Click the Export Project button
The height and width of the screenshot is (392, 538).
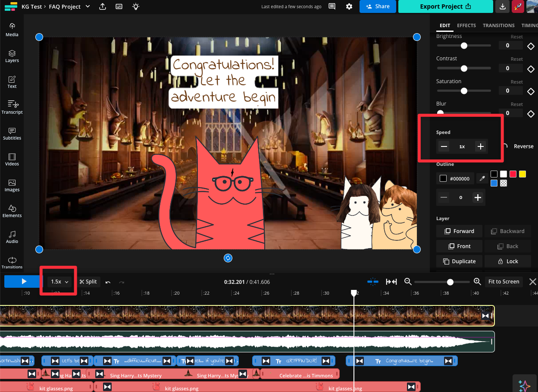(x=445, y=6)
